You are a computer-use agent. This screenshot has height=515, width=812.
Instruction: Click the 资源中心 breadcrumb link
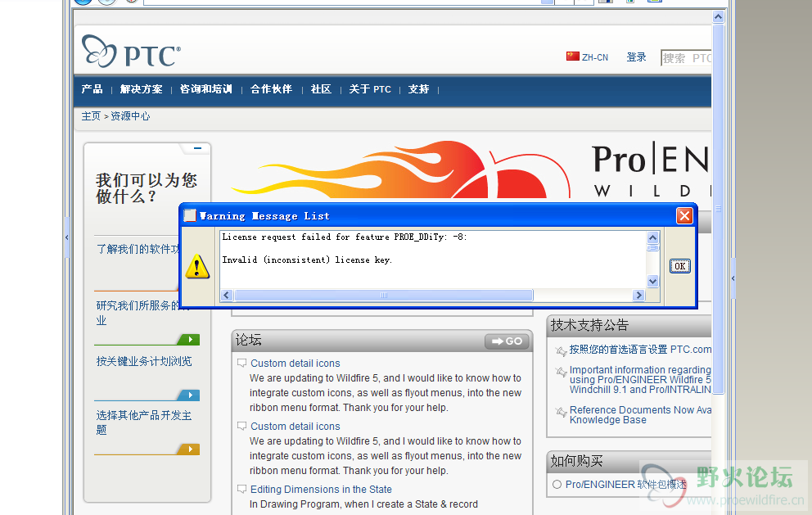click(x=130, y=116)
